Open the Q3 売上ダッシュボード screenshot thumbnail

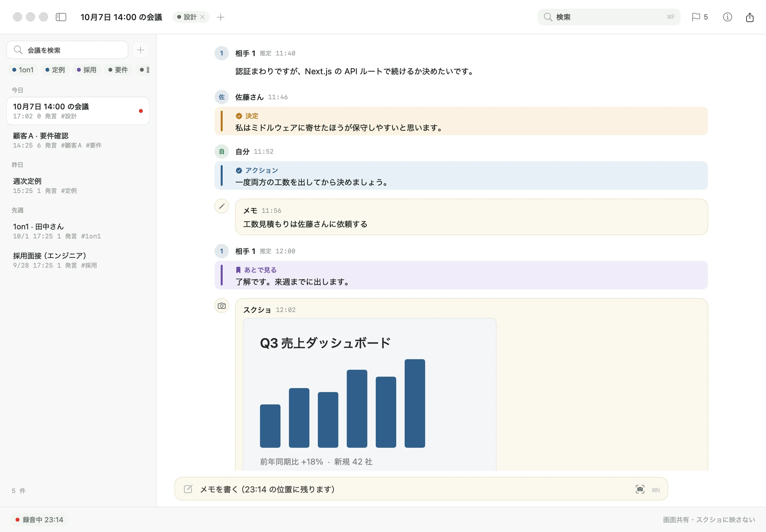click(369, 395)
